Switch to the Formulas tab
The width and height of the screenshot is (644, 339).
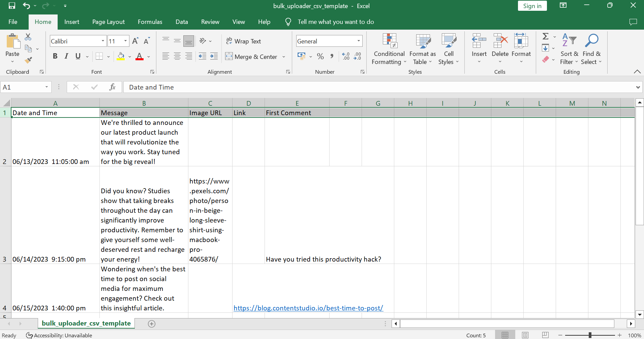[150, 22]
